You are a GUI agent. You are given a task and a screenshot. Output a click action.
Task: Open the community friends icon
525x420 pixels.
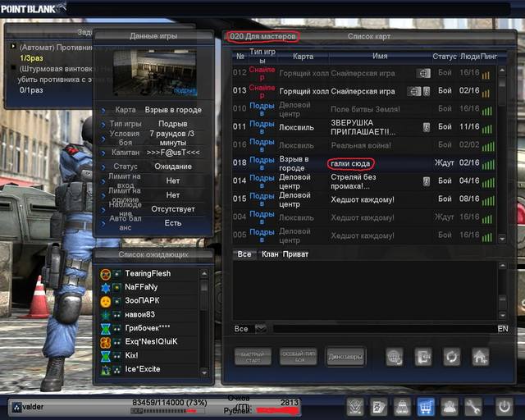coord(449,407)
